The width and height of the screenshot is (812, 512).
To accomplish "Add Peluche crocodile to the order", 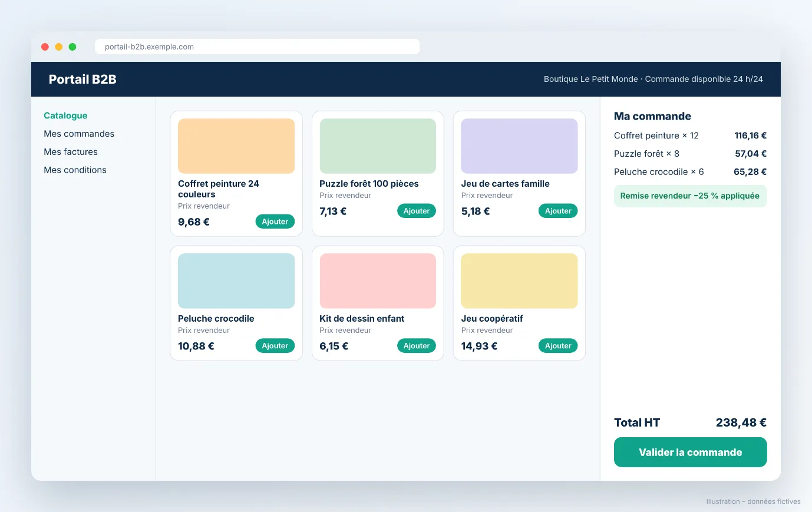I will [x=275, y=346].
